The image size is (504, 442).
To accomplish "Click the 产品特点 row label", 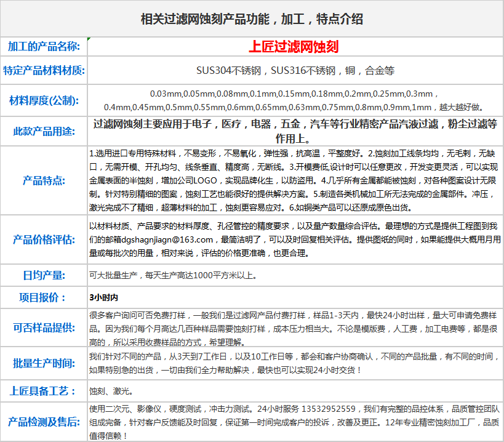I will click(x=44, y=180).
